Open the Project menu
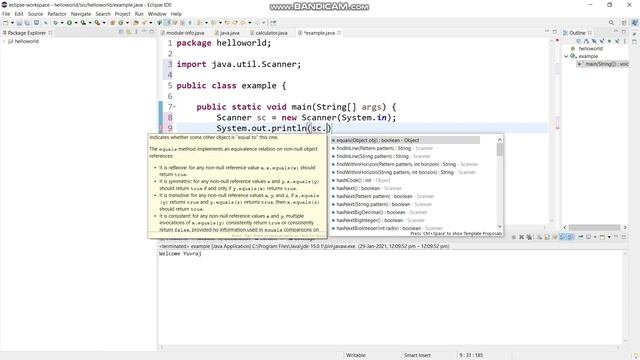The image size is (640, 360). tap(122, 14)
